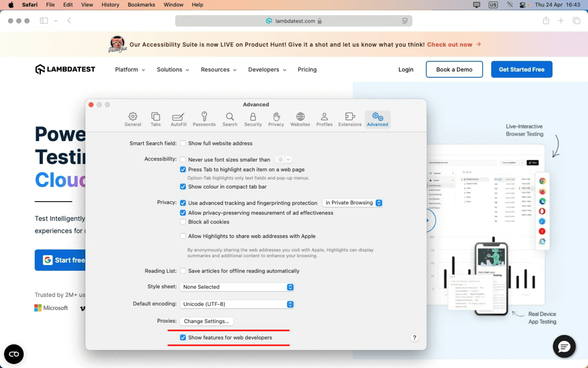Open the chat widget in the corner
The height and width of the screenshot is (368, 588).
(x=564, y=346)
